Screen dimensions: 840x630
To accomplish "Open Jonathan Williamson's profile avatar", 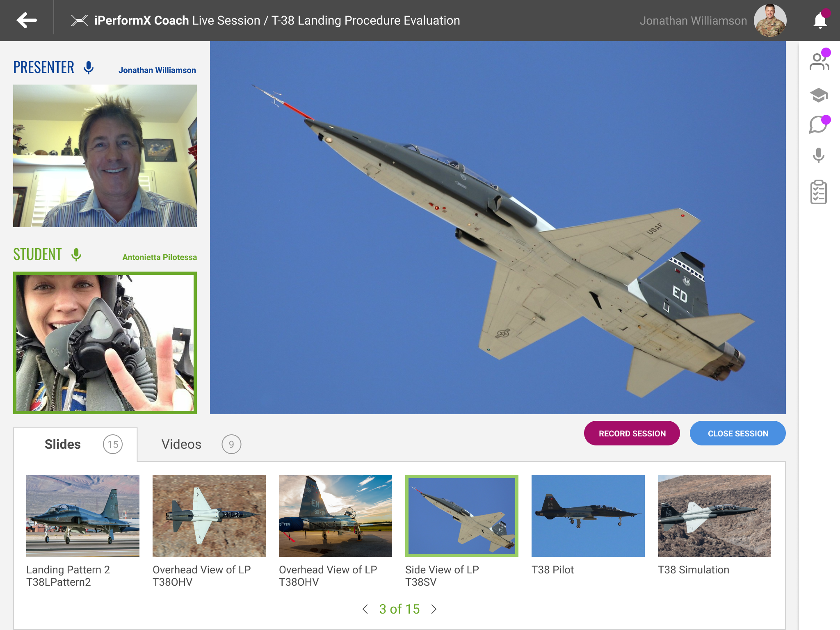I will click(770, 21).
